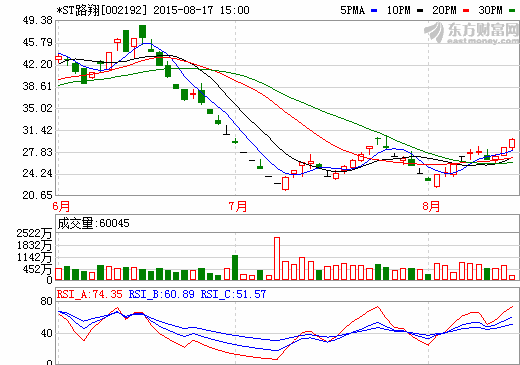This screenshot has height=365, width=520.
Task: Click the black 10PM legend swatch
Action: point(420,11)
